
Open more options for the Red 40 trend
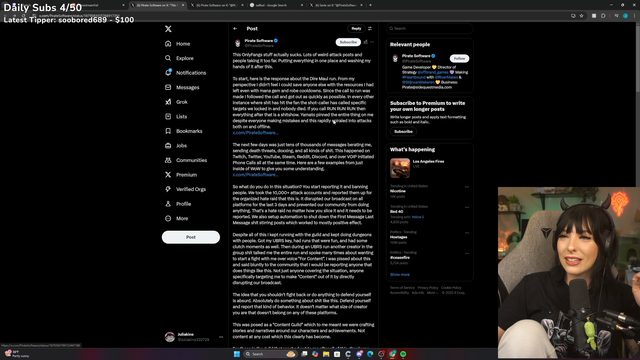click(467, 207)
